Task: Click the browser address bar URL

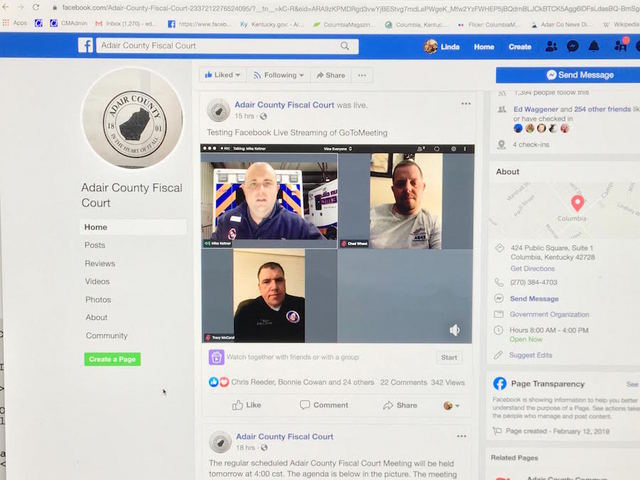Action: click(350, 7)
